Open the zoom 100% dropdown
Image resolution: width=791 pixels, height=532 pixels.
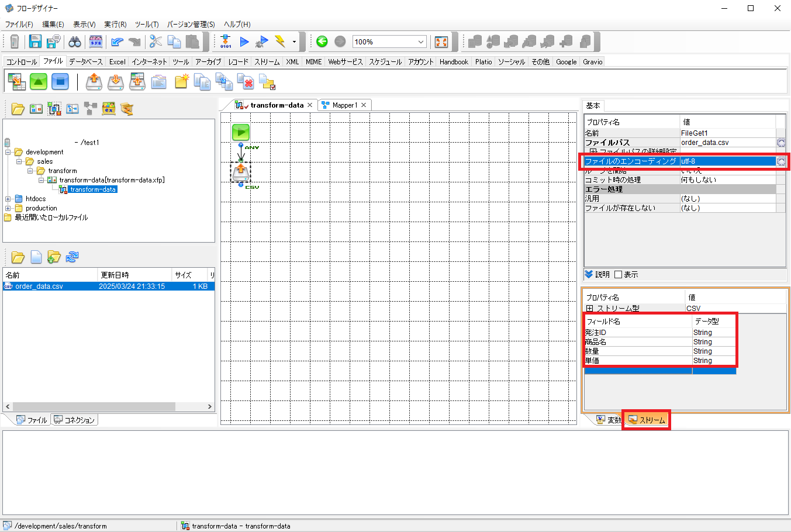(x=420, y=42)
